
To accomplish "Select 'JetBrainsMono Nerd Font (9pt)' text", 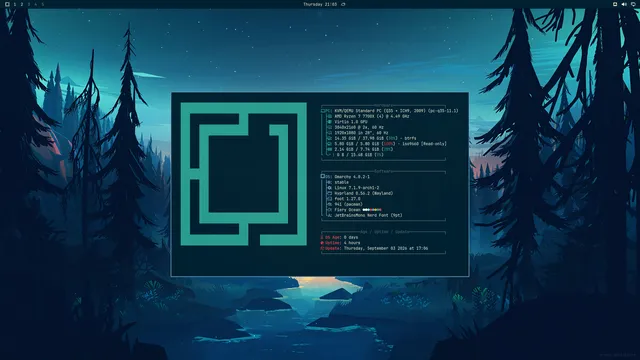I will tap(369, 215).
